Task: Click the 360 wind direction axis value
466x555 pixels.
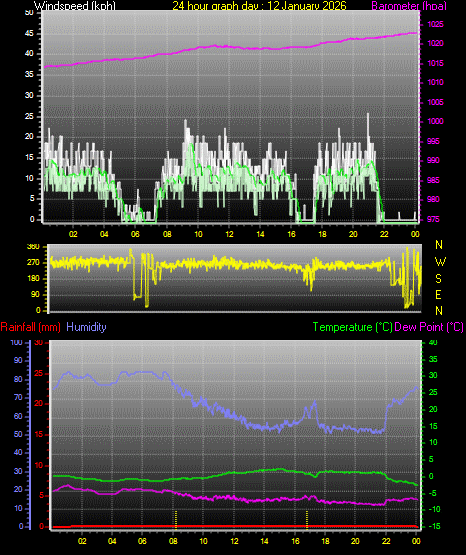Action: click(33, 247)
